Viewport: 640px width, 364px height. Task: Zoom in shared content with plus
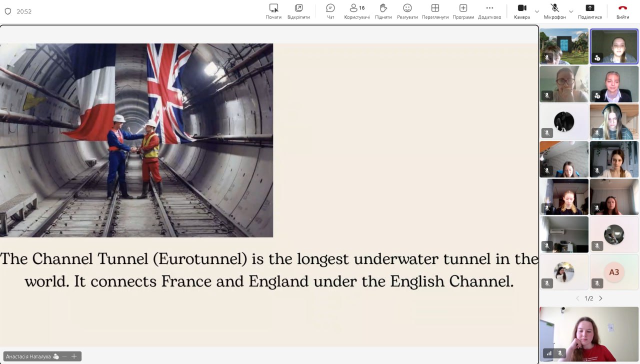coord(74,356)
